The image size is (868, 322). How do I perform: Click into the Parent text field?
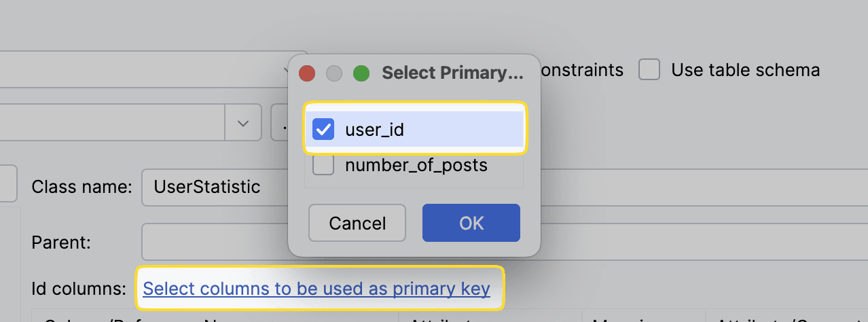215,242
